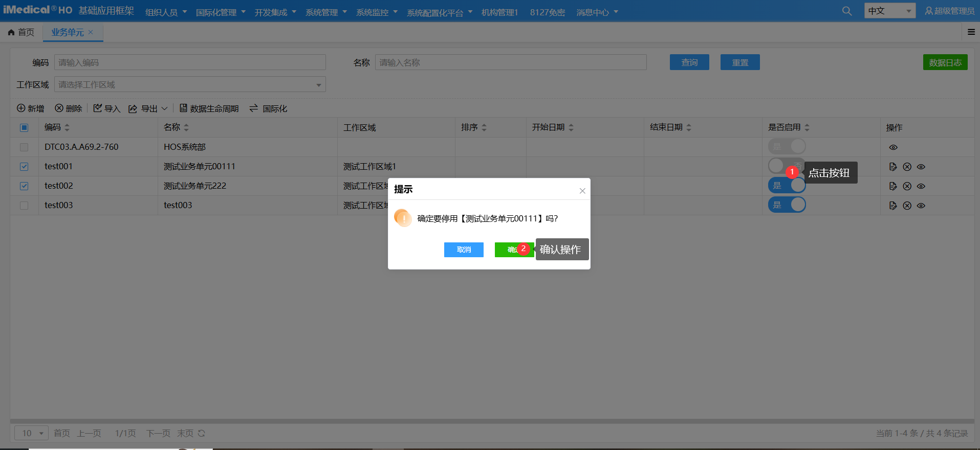Screen dimensions: 980x450
Task: View details of DTC03.A.A69.2-760 row eye icon
Action: (x=893, y=147)
